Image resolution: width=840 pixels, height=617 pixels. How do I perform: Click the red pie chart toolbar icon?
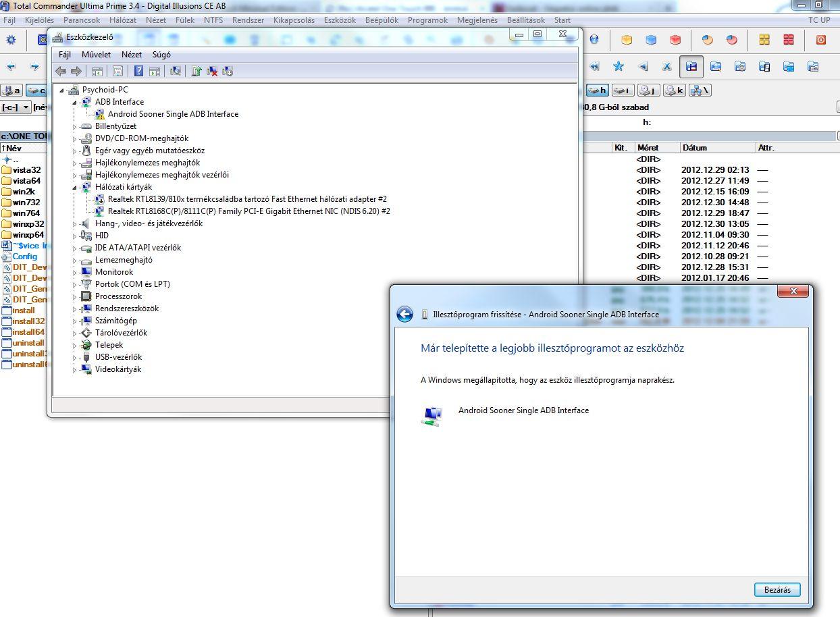pyautogui.click(x=732, y=40)
